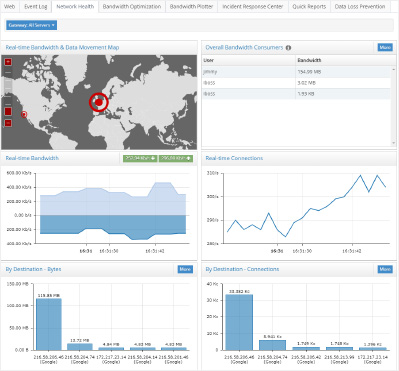Click the consumers table scroll-down arrow
This screenshot has height=371, width=399.
click(x=393, y=143)
